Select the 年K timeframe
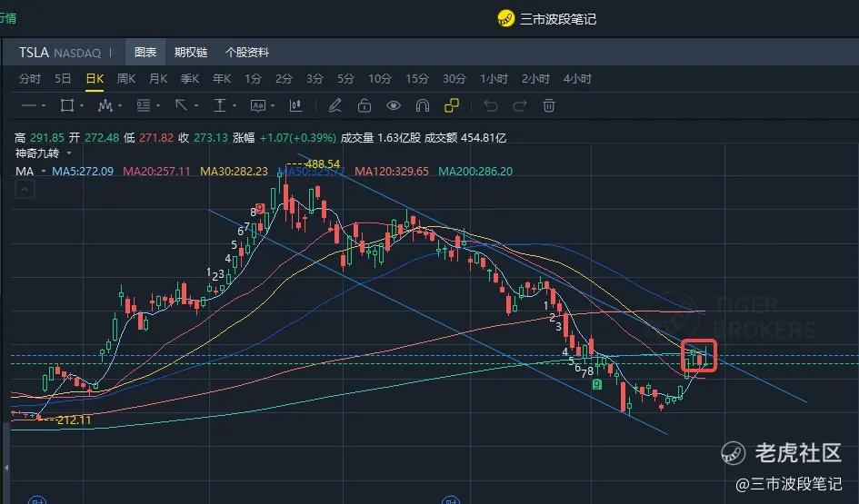 pos(221,79)
